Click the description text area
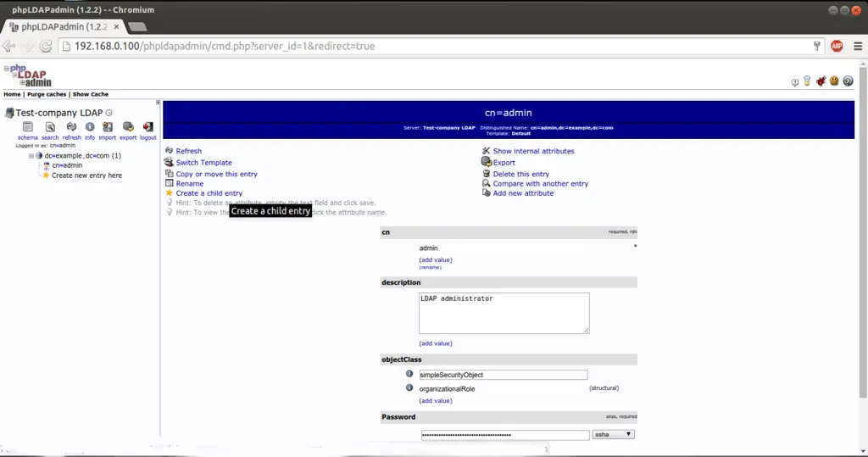 [504, 313]
